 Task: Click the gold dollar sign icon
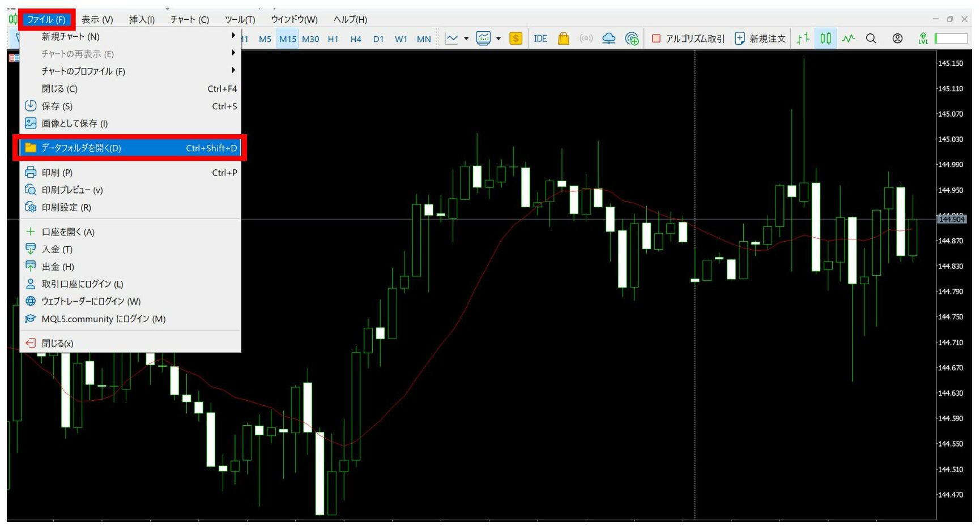tap(515, 38)
